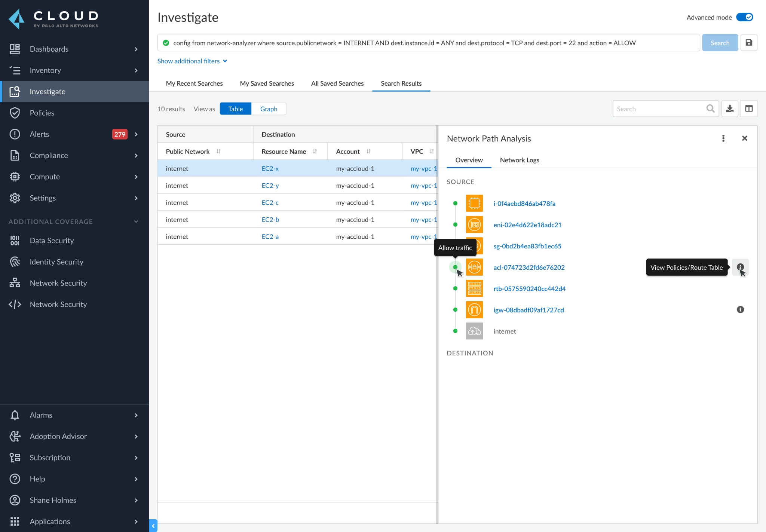
Task: Click the EC2-x destination resource link
Action: click(x=270, y=168)
